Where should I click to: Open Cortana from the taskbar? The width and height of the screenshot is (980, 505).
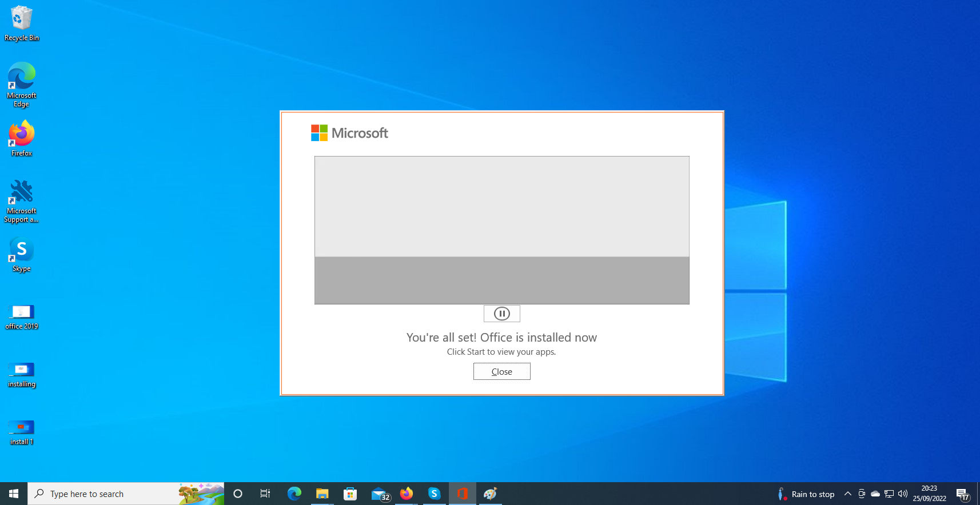click(x=238, y=494)
